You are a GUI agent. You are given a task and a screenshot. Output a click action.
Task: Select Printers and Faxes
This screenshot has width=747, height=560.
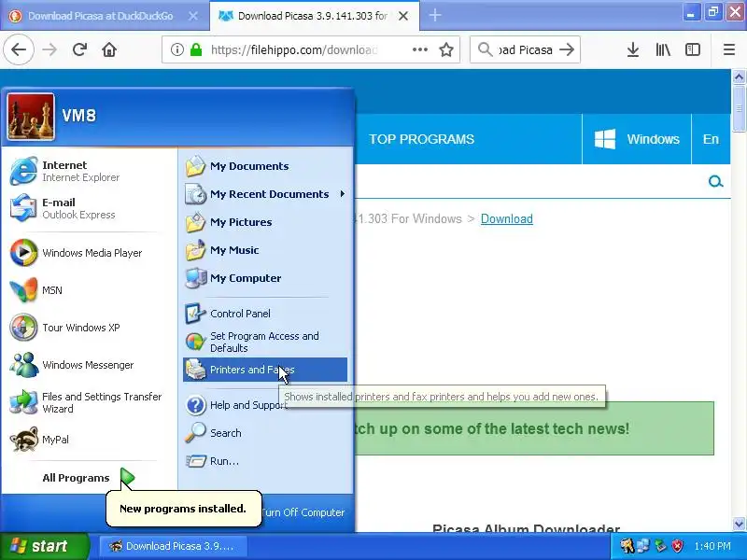pos(265,370)
